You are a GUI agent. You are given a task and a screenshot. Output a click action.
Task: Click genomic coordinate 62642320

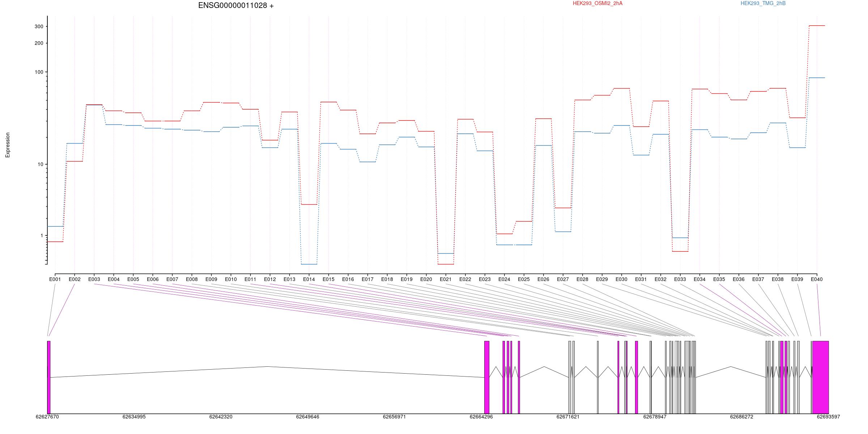pos(221,417)
